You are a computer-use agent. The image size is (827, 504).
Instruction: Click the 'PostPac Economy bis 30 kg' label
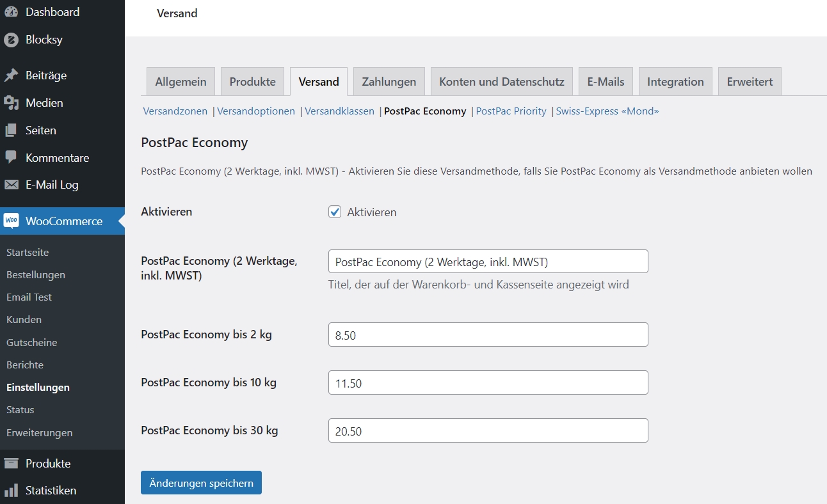(209, 430)
